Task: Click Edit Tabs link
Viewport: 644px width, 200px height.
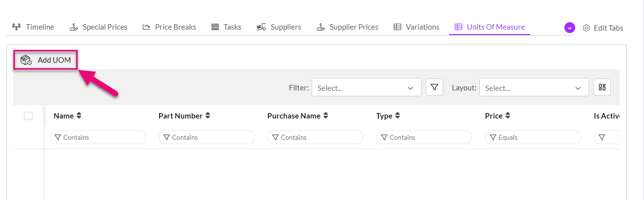Action: click(x=608, y=28)
